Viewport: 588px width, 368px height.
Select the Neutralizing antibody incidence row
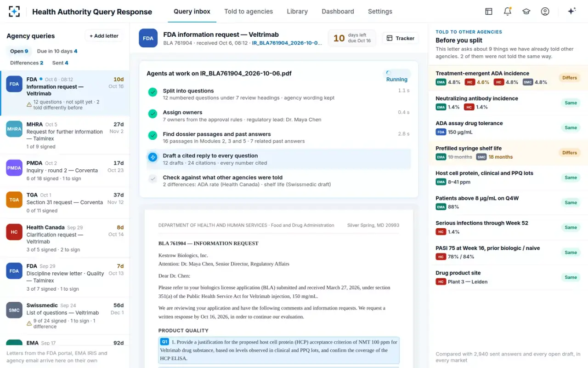[508, 103]
